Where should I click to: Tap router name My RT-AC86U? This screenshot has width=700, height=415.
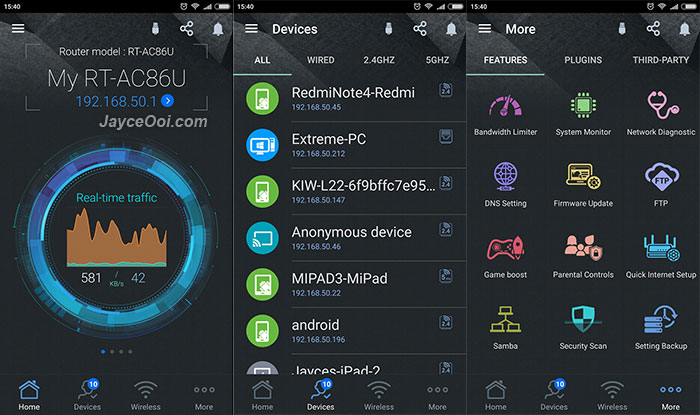point(117,79)
